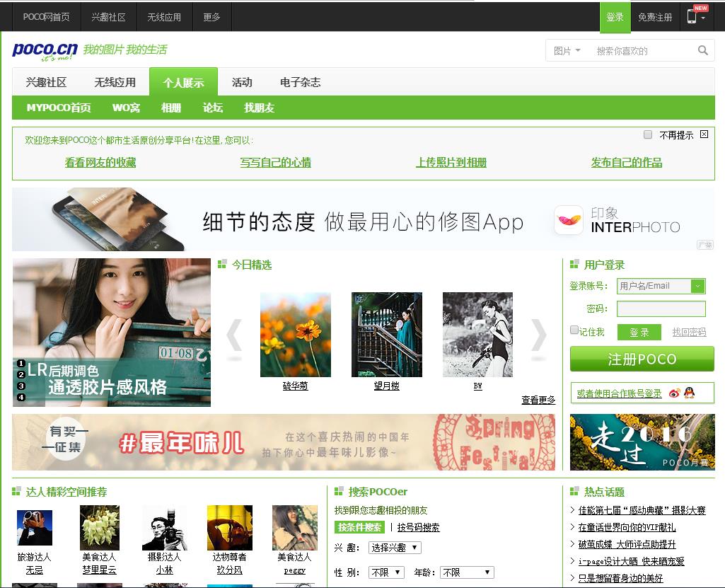Open the 走过2016 POCO banner
The height and width of the screenshot is (588, 725).
642,442
